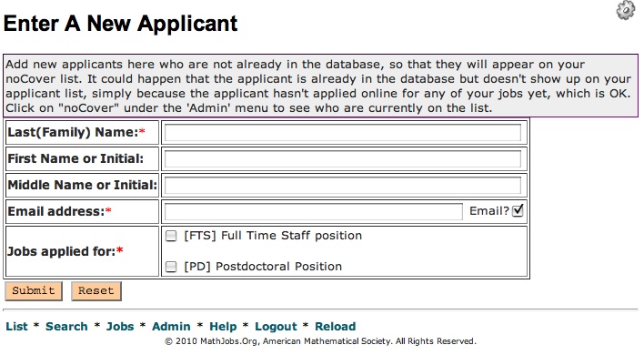The height and width of the screenshot is (355, 644).
Task: Check the FTS Full Time Staff position box
Action: 171,236
